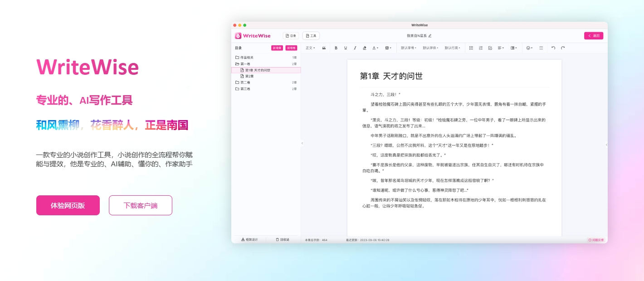Select chapter 第1章 天才的问世 in the tree
Viewport: 644px width, 281px height.
click(x=266, y=70)
